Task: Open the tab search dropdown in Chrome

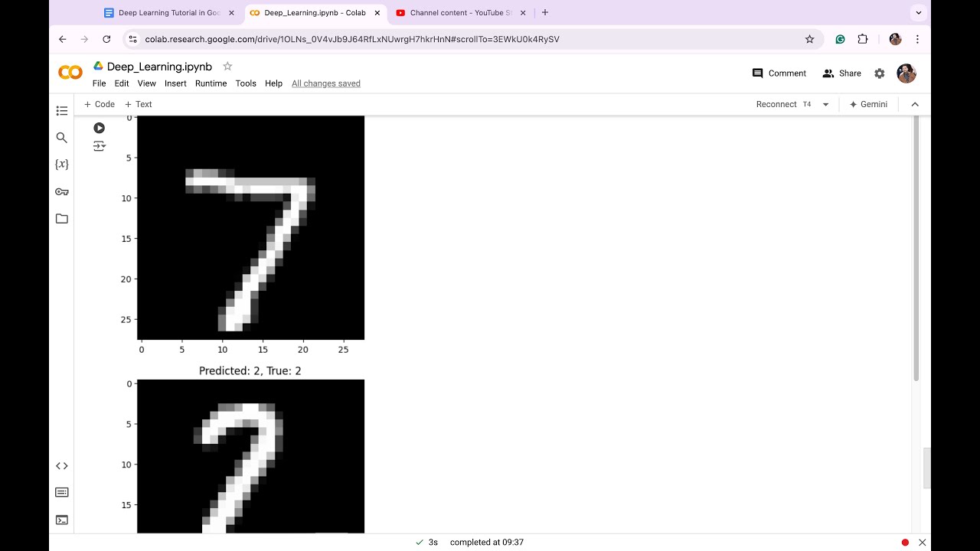Action: tap(918, 13)
